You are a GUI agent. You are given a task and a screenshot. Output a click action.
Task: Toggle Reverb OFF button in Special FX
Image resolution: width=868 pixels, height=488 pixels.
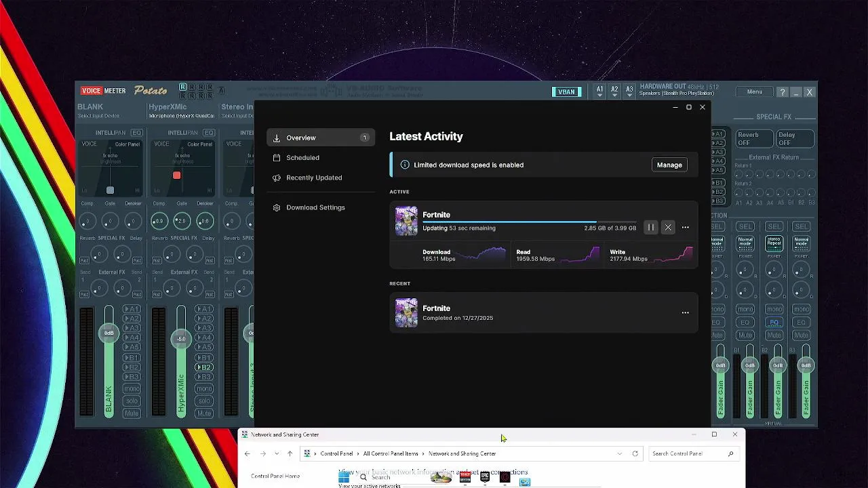tap(755, 138)
